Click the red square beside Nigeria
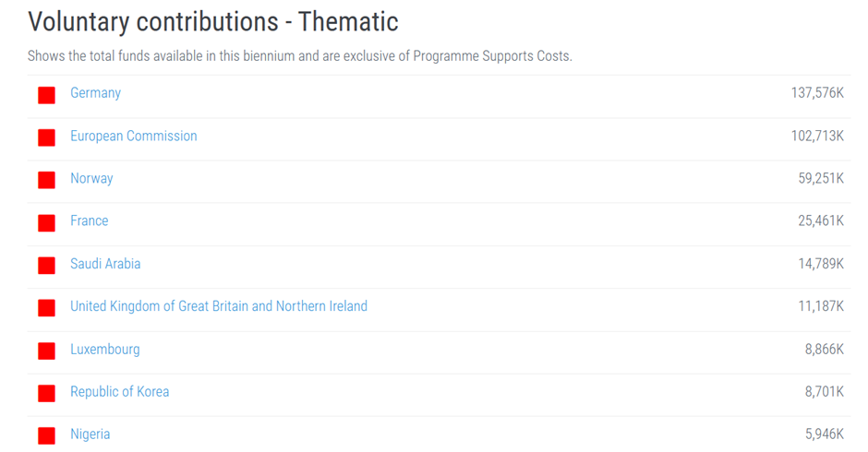Image resolution: width=868 pixels, height=452 pixels. (46, 435)
